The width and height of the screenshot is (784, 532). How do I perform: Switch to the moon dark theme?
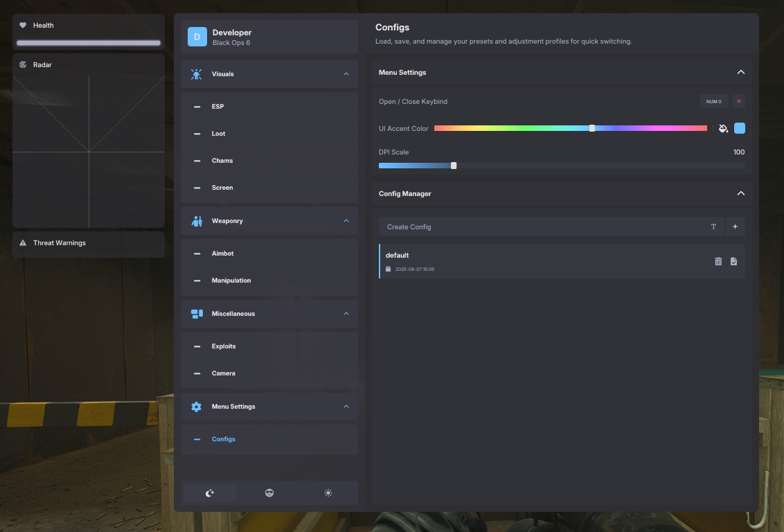coord(210,493)
